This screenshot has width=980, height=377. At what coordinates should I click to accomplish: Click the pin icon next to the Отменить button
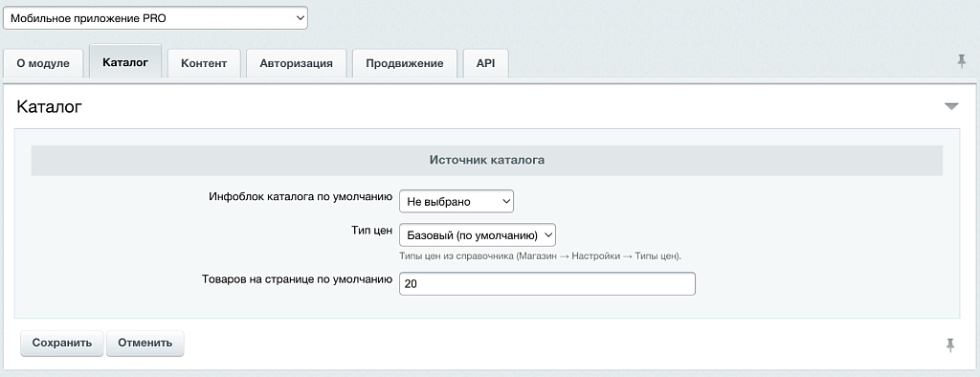coord(950,344)
